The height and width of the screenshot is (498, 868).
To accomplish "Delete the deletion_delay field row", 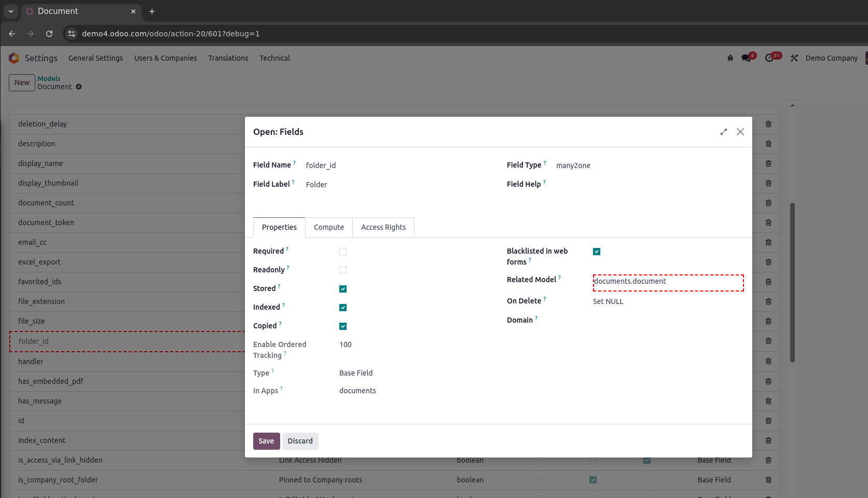I will (768, 124).
